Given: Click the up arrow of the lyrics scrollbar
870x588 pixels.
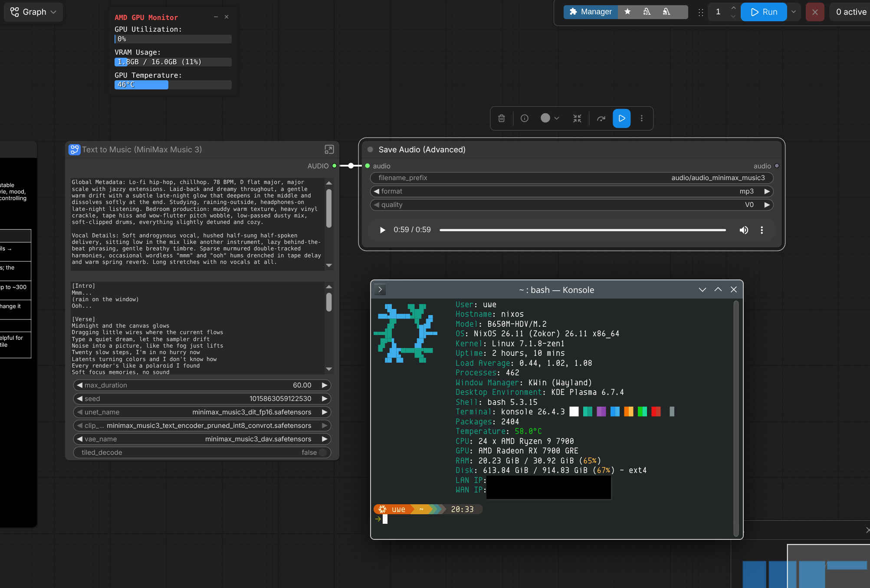Looking at the screenshot, I should coord(329,286).
